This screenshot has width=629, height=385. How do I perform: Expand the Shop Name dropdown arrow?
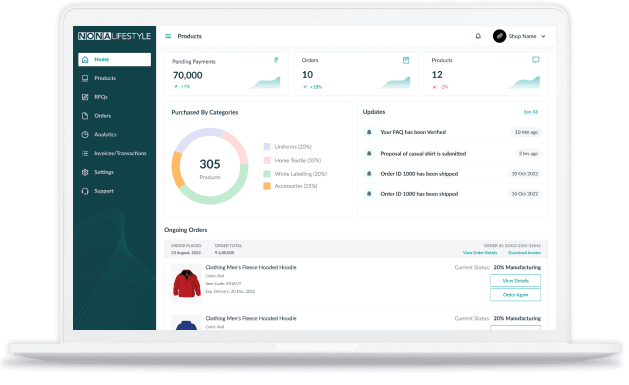[x=543, y=36]
